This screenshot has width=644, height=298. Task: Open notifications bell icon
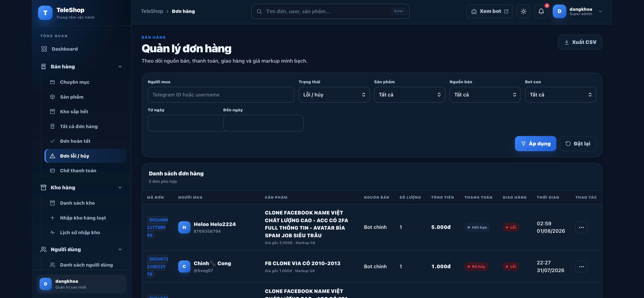click(541, 11)
